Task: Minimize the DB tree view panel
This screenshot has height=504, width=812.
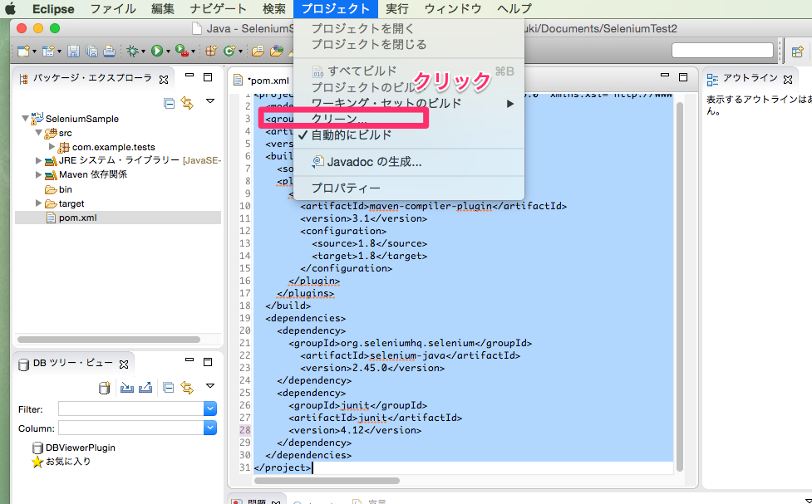Action: (189, 360)
